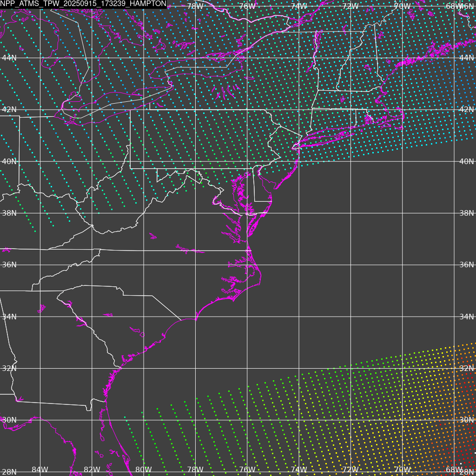
Task: Click the 36N label on the right edge
Action: 467,264
